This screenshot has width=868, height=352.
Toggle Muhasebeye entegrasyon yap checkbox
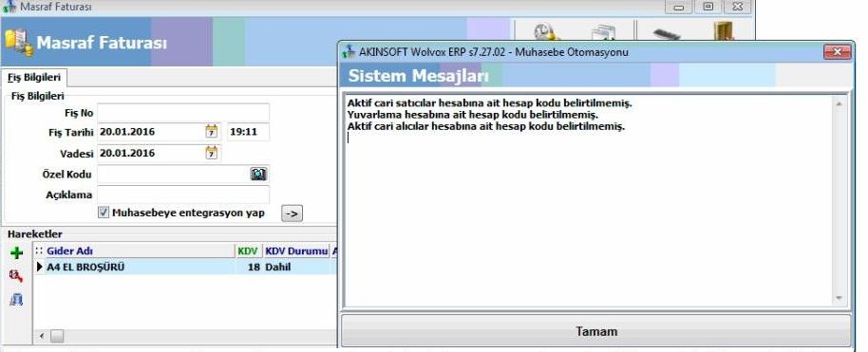click(x=104, y=213)
